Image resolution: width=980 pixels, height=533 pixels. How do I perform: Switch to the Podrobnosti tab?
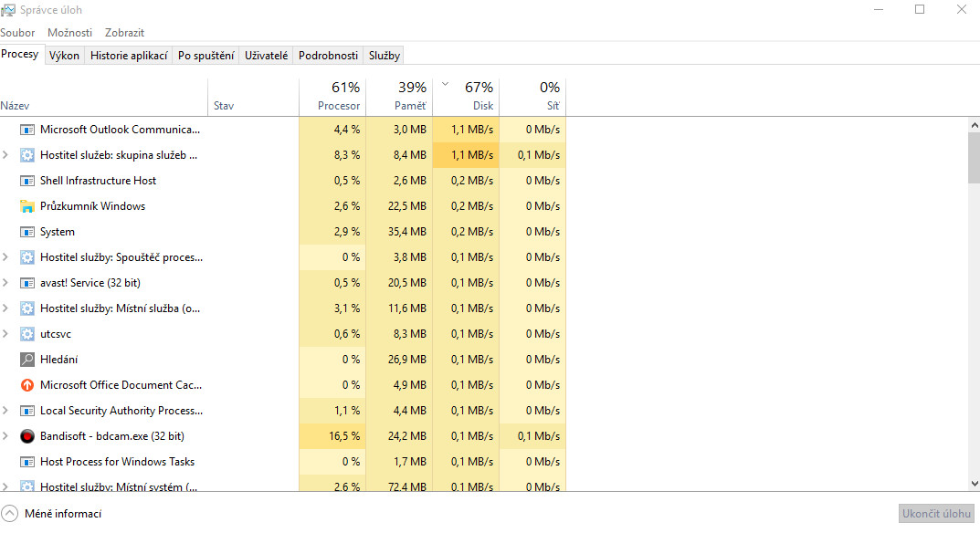tap(328, 56)
